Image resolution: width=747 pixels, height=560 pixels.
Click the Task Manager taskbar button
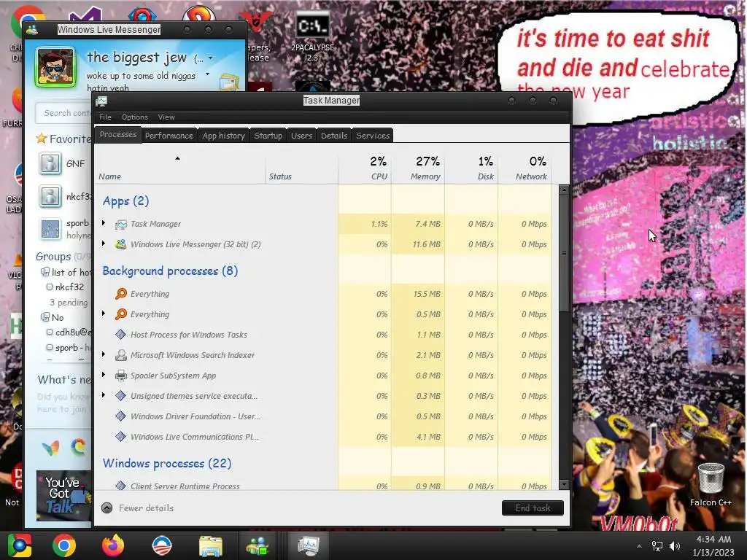[309, 545]
